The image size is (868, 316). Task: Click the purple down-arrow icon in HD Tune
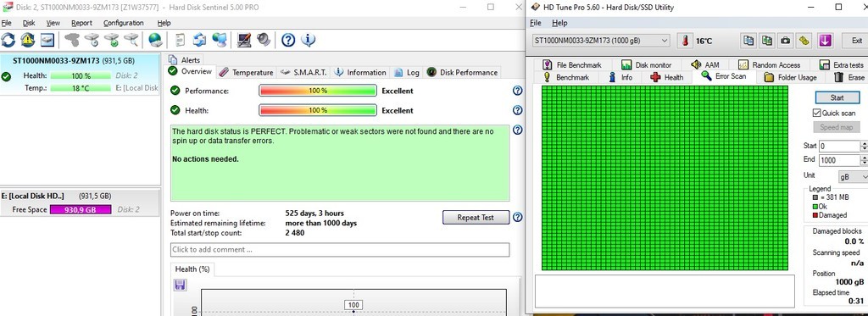[x=826, y=41]
